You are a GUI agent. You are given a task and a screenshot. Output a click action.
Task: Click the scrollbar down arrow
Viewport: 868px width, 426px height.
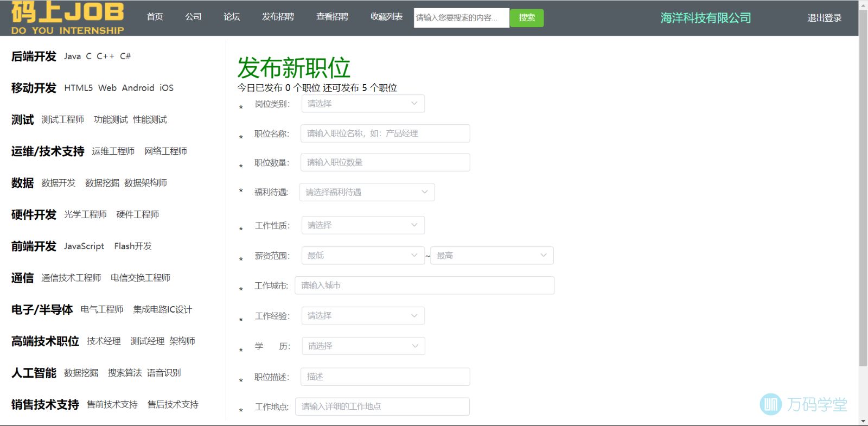tap(863, 422)
